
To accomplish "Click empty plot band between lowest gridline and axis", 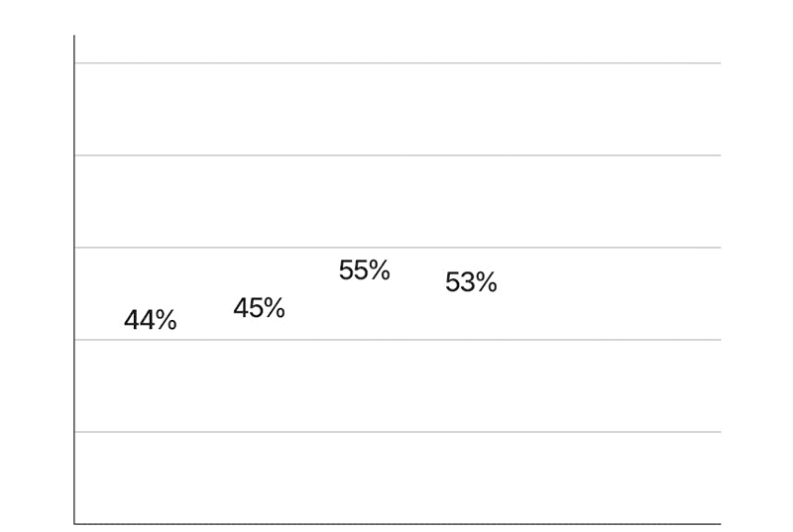I will coord(396,478).
